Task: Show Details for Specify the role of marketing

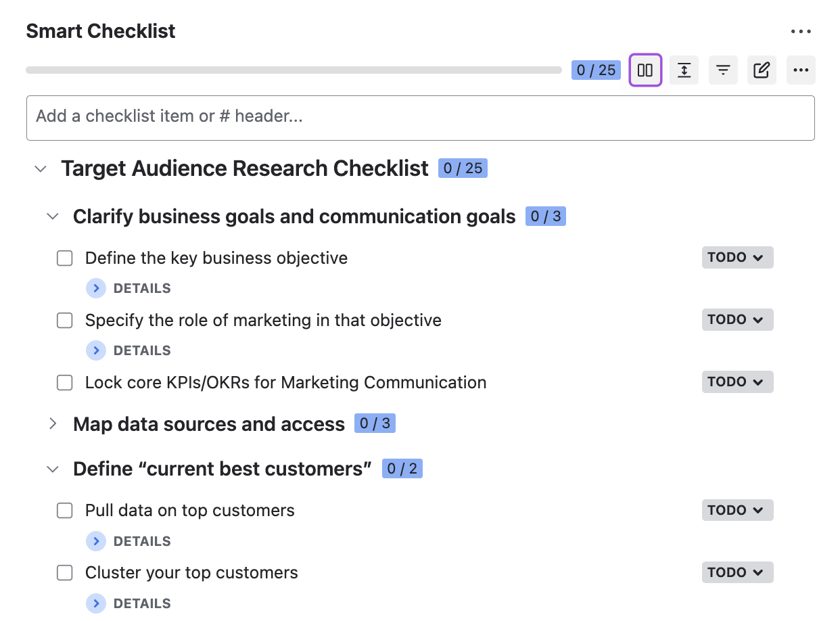Action: pyautogui.click(x=96, y=350)
